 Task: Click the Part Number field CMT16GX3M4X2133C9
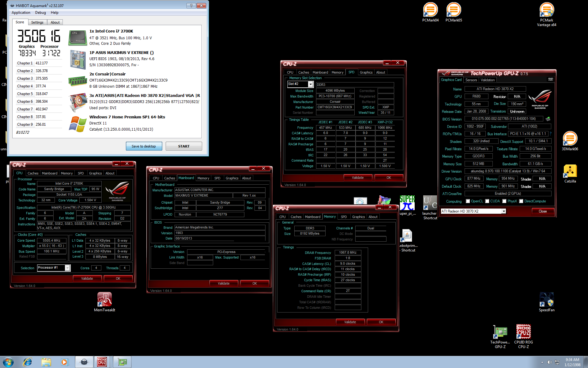[x=335, y=107]
